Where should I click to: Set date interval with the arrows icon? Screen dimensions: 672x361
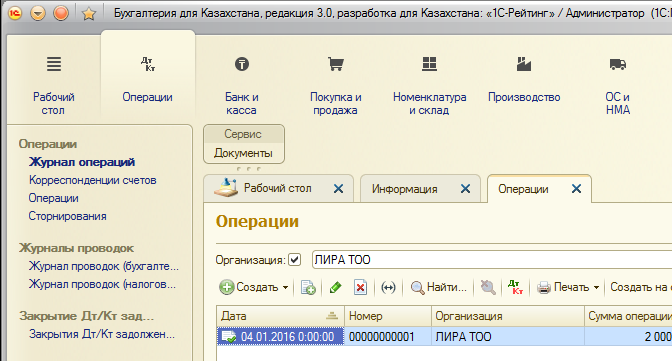388,287
